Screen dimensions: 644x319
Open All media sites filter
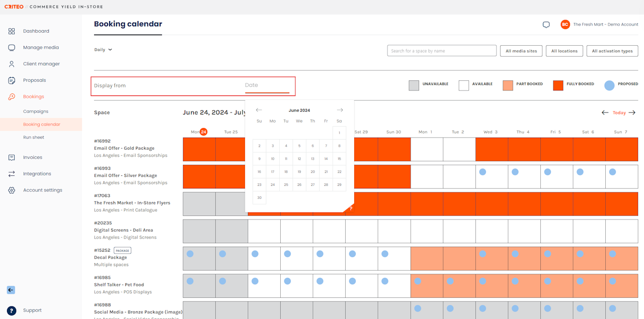click(521, 51)
